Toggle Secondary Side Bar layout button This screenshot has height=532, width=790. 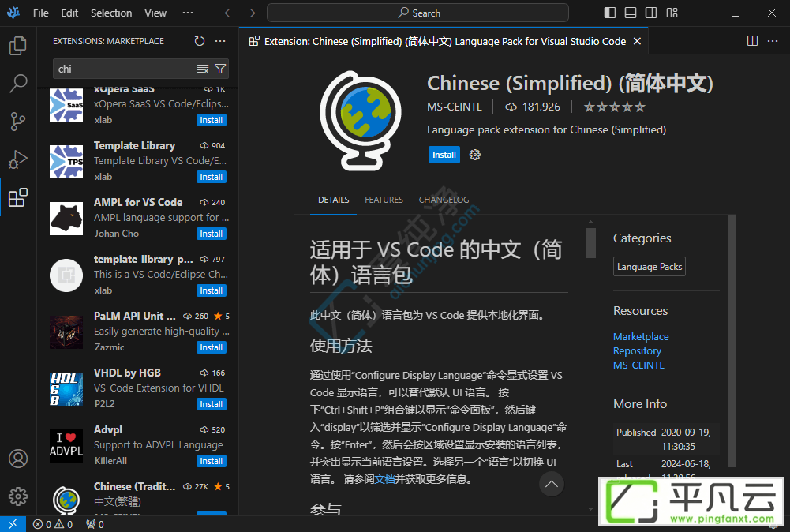[651, 13]
